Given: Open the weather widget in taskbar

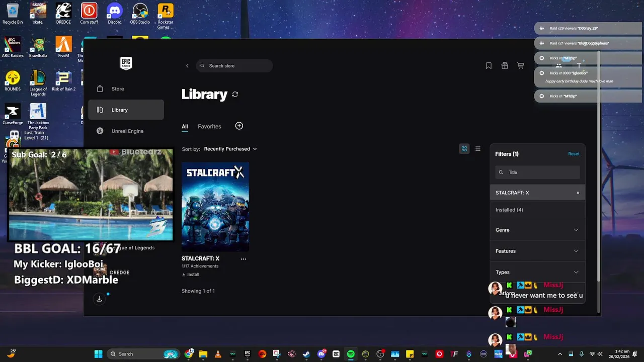Looking at the screenshot, I should (x=11, y=354).
